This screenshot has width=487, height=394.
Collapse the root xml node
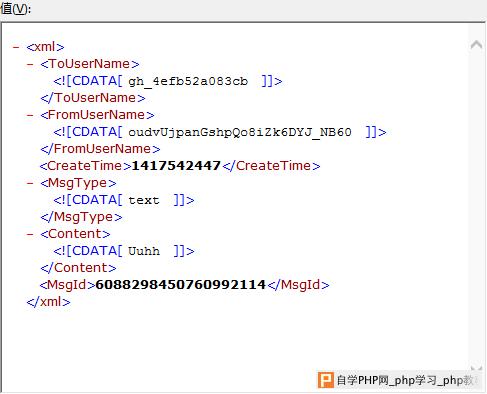coord(16,47)
